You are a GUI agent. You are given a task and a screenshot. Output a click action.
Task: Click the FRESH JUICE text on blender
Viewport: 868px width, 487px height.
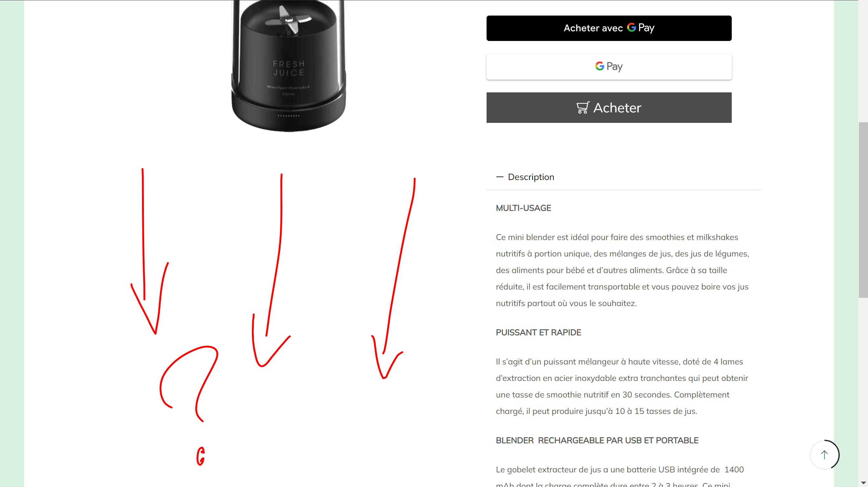(289, 68)
